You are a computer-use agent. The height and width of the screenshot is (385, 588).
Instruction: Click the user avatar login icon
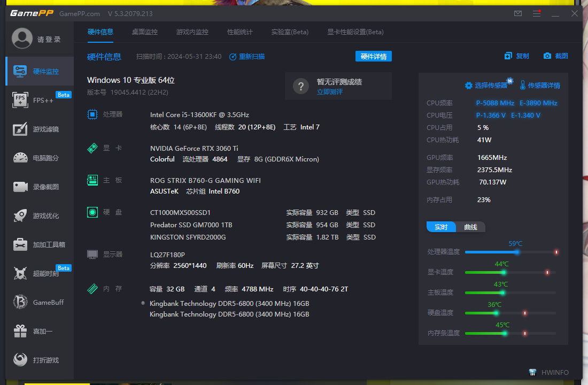tap(22, 38)
